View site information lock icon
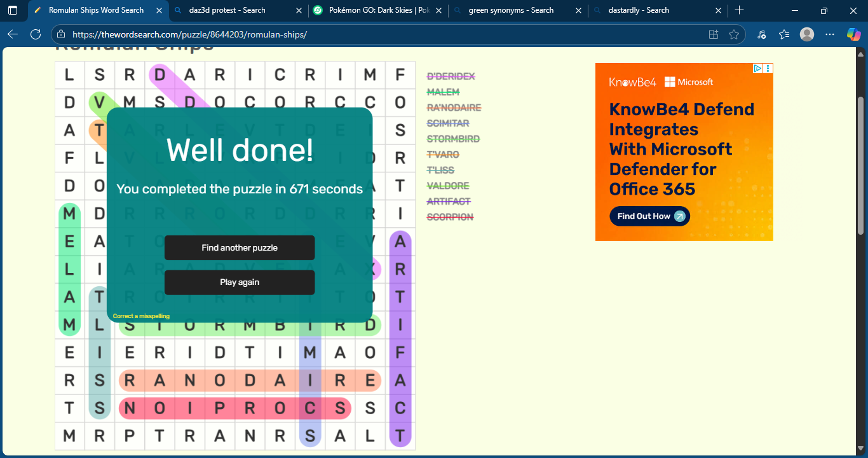Screen dimensions: 868x458 (60, 34)
